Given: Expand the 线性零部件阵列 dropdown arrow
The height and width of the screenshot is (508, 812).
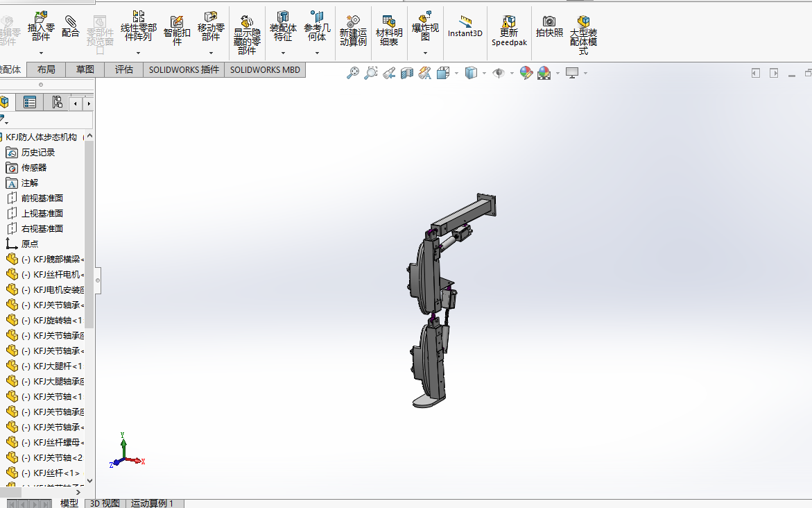Looking at the screenshot, I should [138, 53].
